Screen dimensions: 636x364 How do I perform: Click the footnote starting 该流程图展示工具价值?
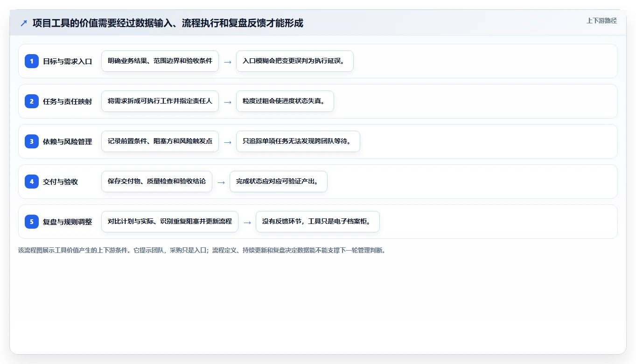(202, 251)
